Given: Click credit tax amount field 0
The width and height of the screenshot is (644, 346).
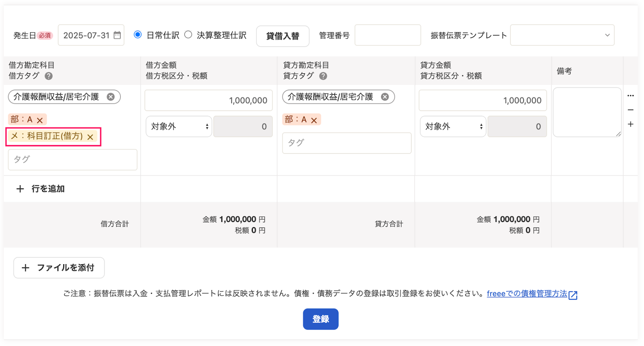Looking at the screenshot, I should tap(517, 126).
